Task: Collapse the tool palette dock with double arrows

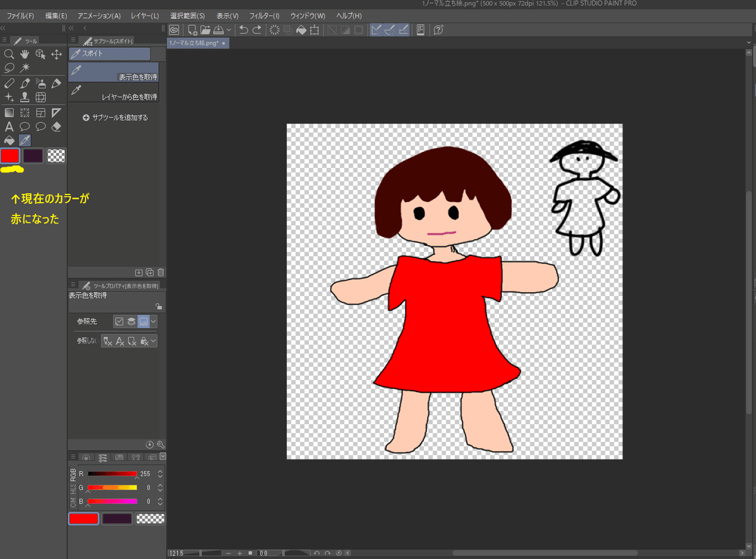Action: (3, 29)
